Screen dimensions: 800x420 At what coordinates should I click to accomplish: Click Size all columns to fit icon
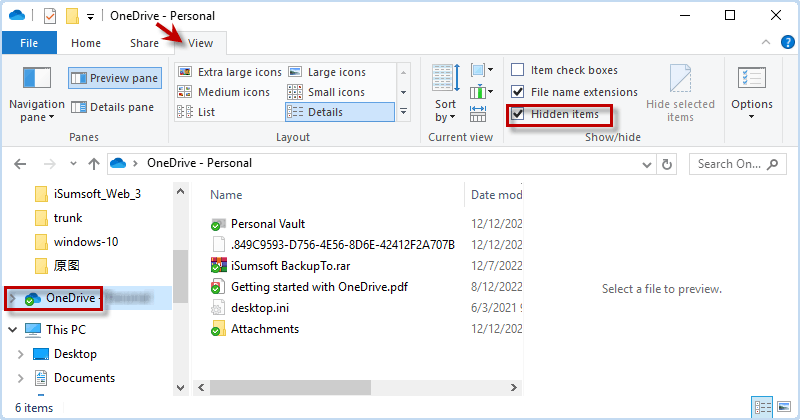478,114
